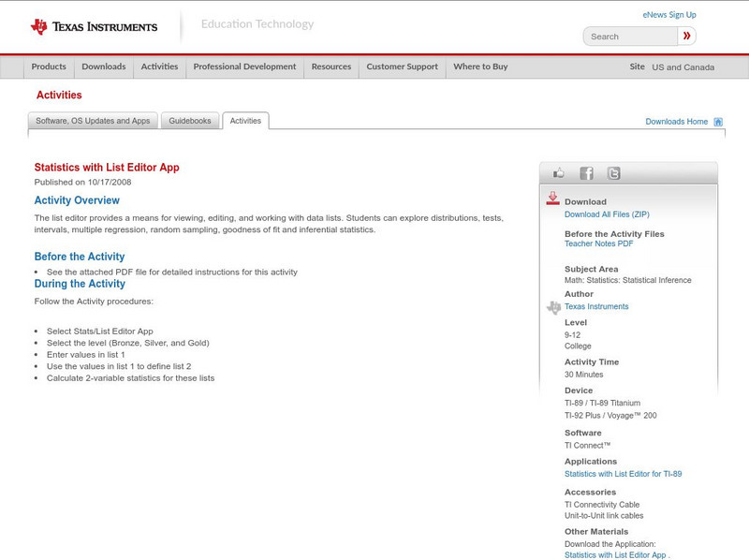Switch to the Guidebooks tab
749x560 pixels.
pos(190,121)
